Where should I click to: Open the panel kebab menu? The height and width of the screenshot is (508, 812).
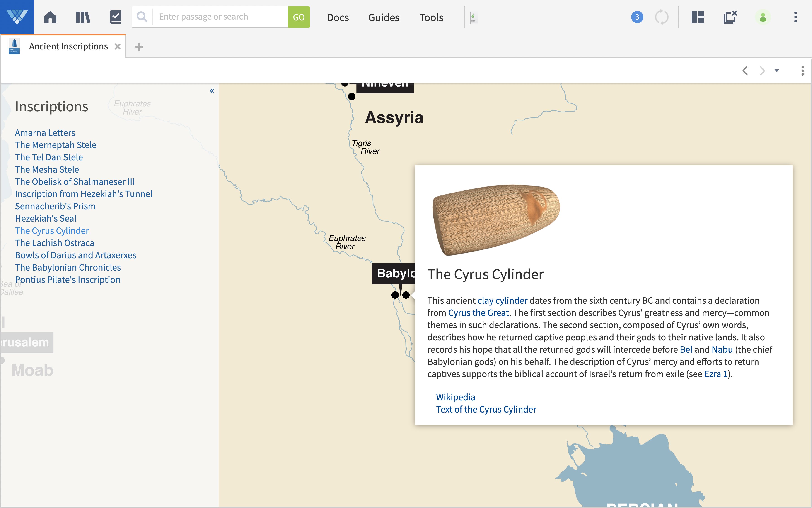click(x=802, y=71)
